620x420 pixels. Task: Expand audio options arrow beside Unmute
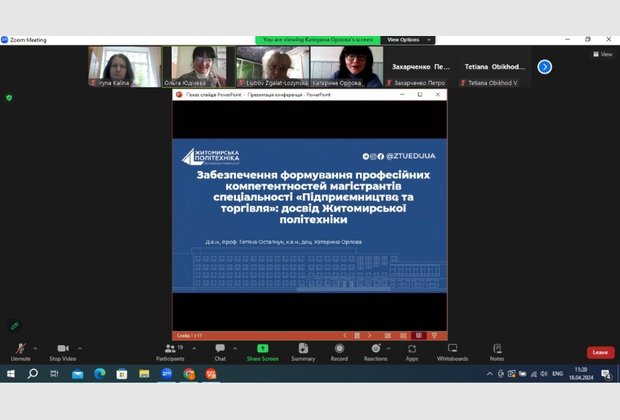pos(35,348)
